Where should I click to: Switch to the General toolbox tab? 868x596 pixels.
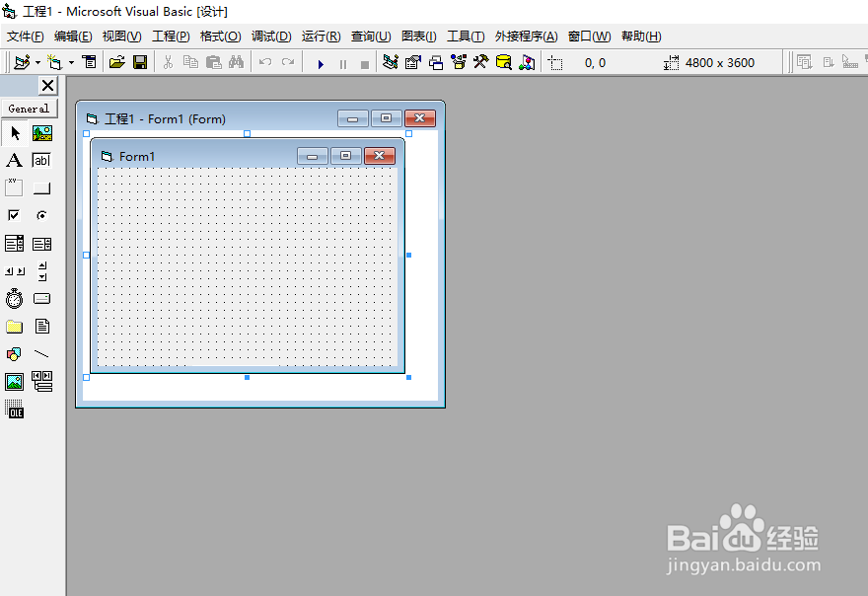pos(29,109)
